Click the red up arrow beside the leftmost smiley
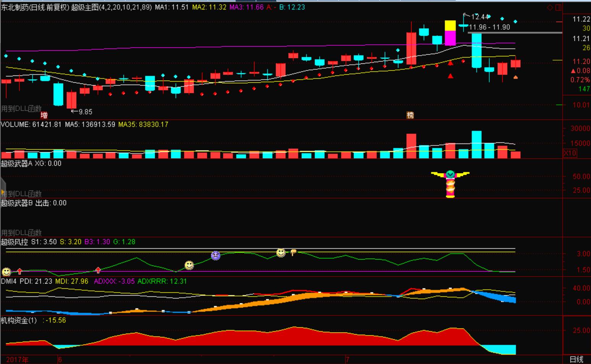This screenshot has height=364, width=591. pyautogui.click(x=19, y=271)
